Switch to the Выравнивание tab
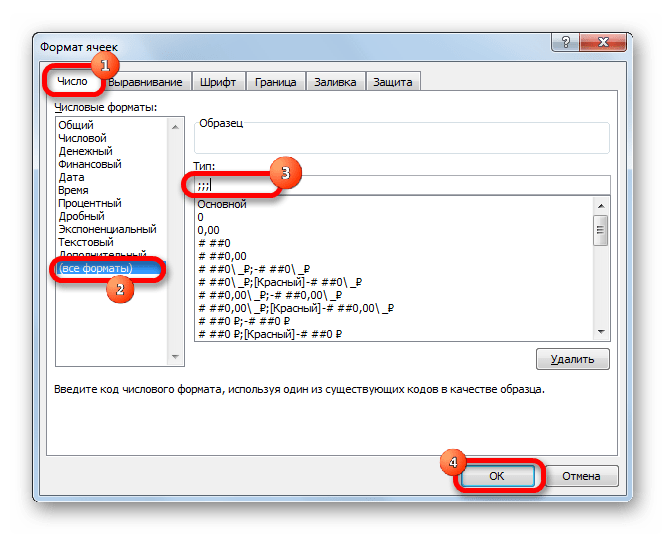Viewport: 666px width, 535px height. click(x=145, y=82)
